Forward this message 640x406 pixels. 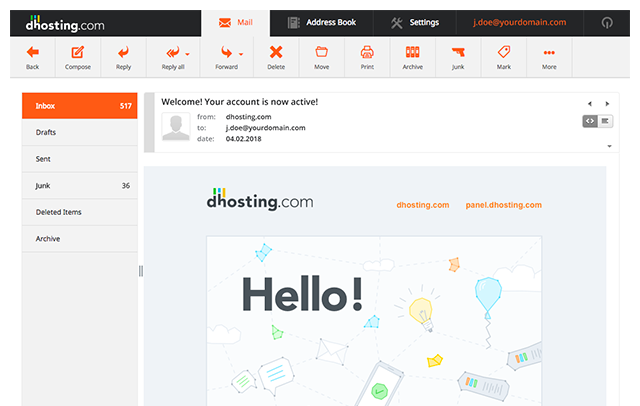(x=226, y=57)
